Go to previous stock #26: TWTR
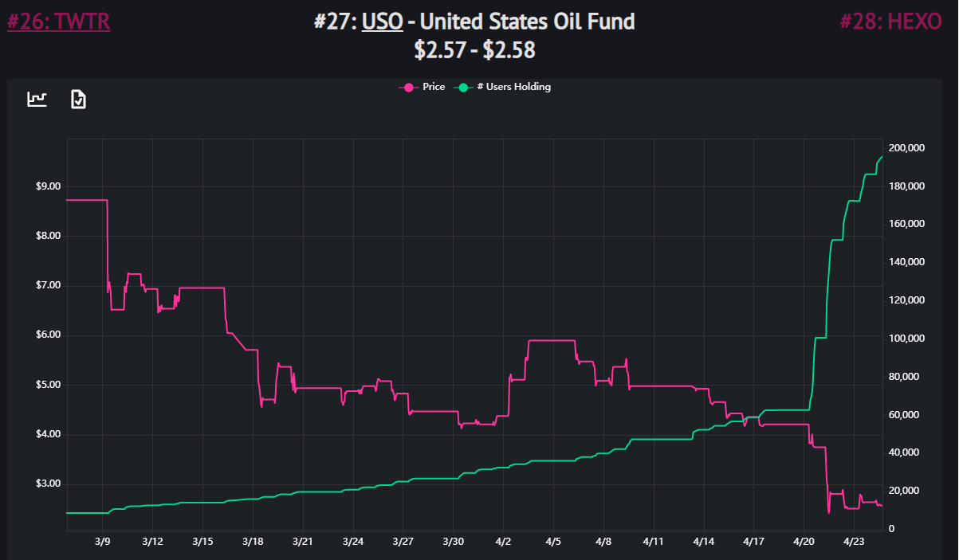 pyautogui.click(x=59, y=21)
